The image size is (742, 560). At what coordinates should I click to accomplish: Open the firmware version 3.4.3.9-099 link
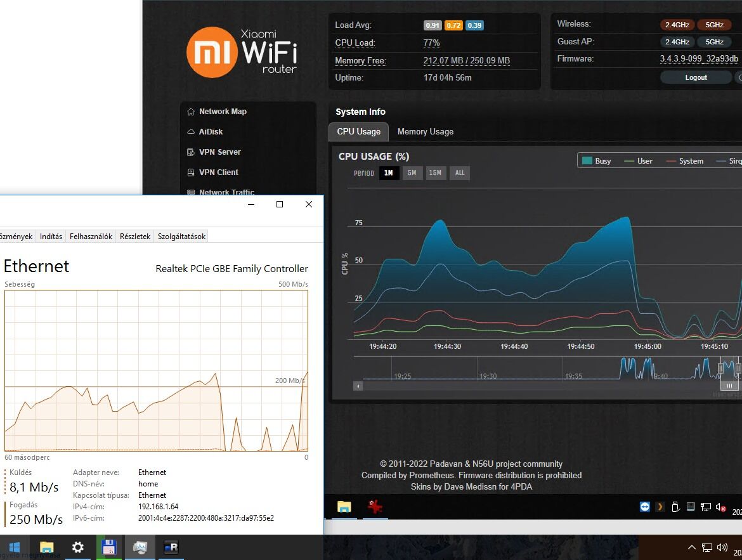[x=699, y=59]
